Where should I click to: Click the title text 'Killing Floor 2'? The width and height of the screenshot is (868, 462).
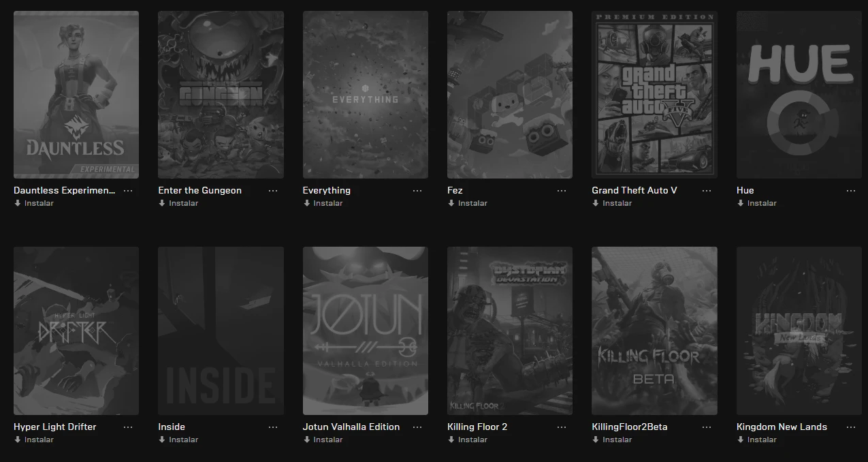[x=477, y=427]
